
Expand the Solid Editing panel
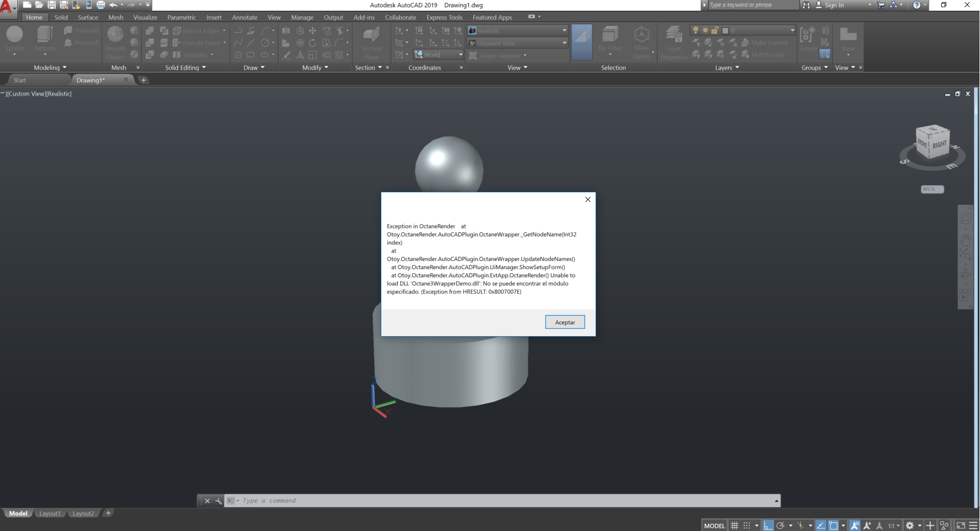[186, 68]
